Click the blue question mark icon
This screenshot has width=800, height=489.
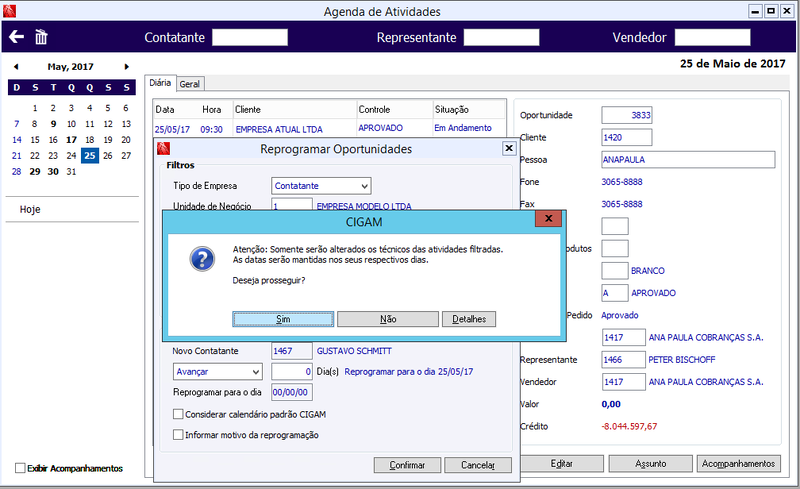click(x=202, y=259)
